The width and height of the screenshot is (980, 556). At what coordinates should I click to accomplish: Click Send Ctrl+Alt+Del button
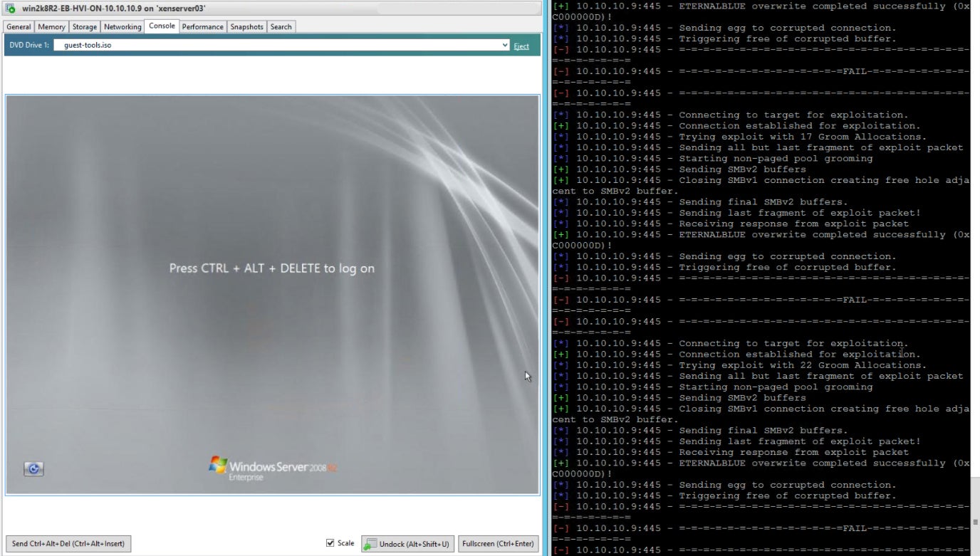pos(68,543)
